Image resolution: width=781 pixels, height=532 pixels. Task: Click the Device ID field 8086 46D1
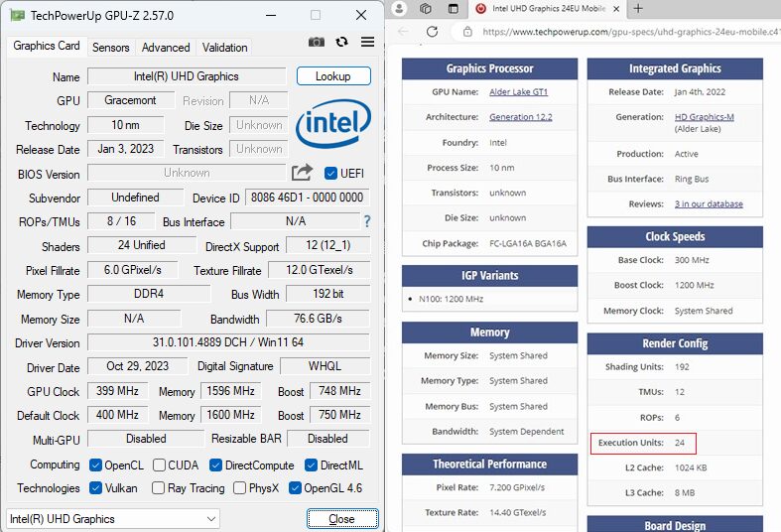point(308,198)
